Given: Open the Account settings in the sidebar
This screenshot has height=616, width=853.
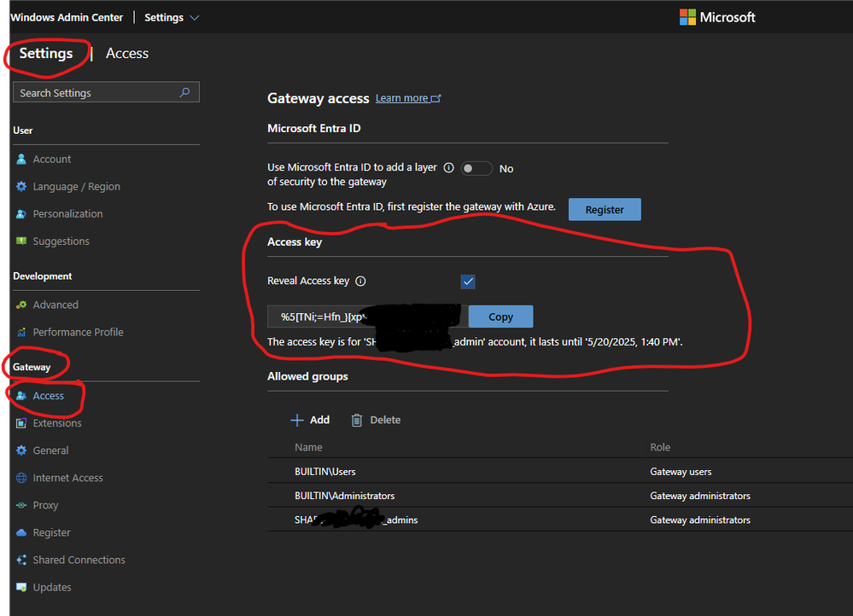Looking at the screenshot, I should coord(51,159).
